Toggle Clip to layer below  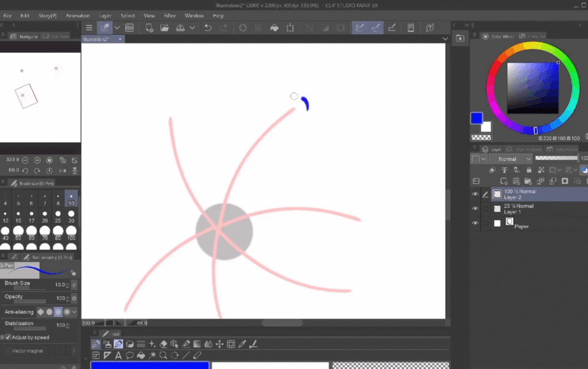pyautogui.click(x=492, y=170)
